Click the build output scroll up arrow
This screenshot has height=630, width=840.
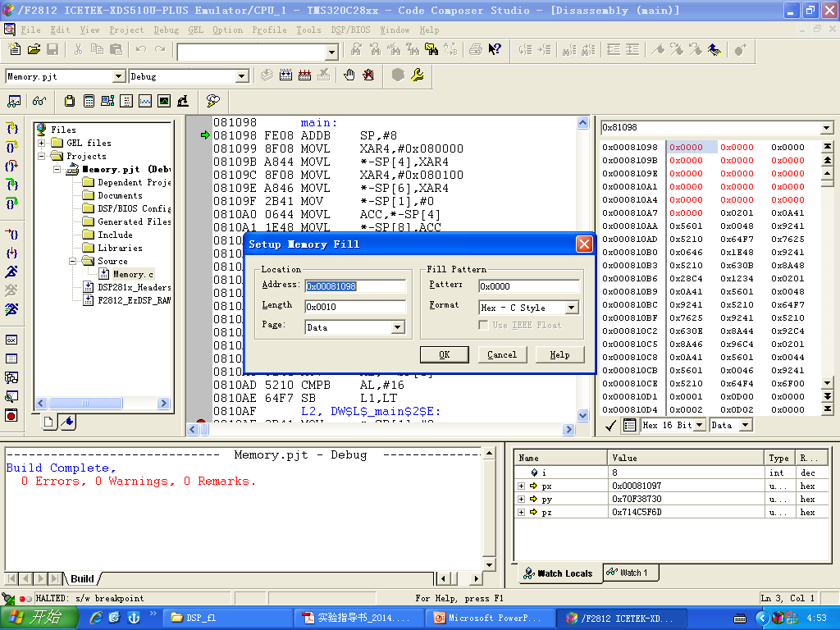[x=489, y=453]
